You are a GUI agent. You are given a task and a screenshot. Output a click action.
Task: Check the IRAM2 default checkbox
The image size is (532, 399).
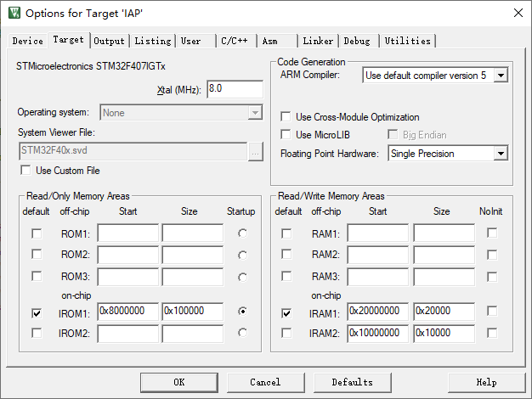(x=286, y=333)
